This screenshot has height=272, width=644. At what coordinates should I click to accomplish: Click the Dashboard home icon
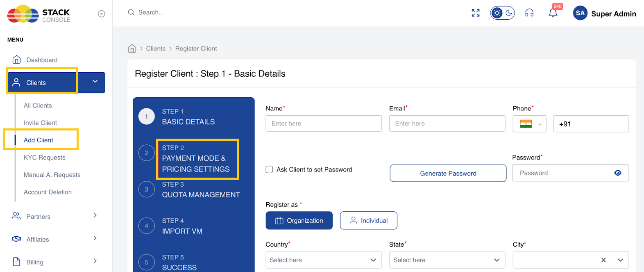click(x=16, y=59)
